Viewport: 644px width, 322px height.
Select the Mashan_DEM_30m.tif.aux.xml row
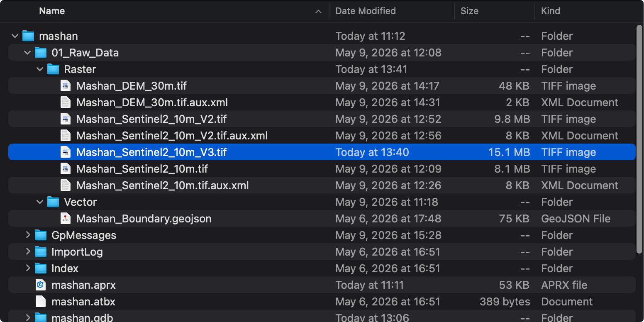[x=322, y=102]
